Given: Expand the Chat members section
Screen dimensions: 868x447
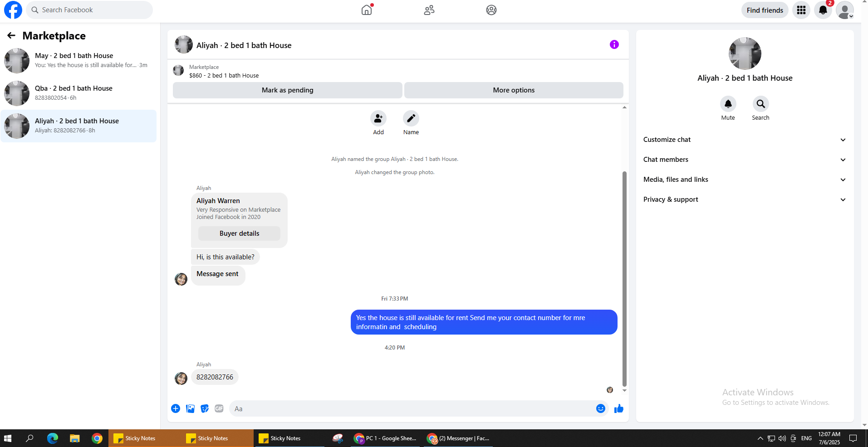Looking at the screenshot, I should (745, 160).
